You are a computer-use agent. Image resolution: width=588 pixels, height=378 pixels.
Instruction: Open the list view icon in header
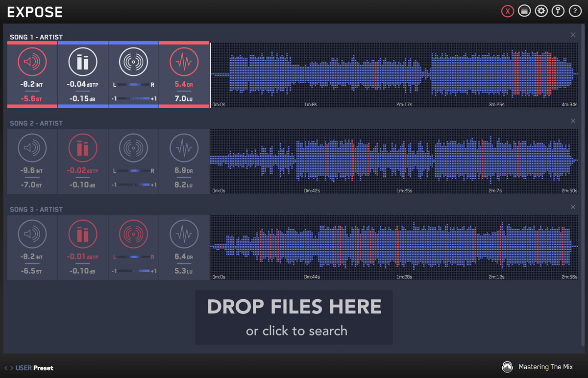pos(524,11)
